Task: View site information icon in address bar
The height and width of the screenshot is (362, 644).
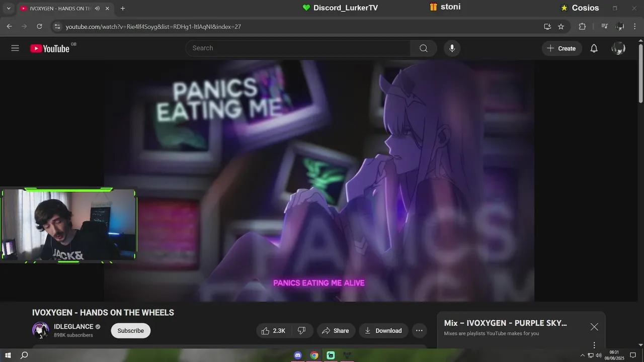Action: pyautogui.click(x=57, y=26)
